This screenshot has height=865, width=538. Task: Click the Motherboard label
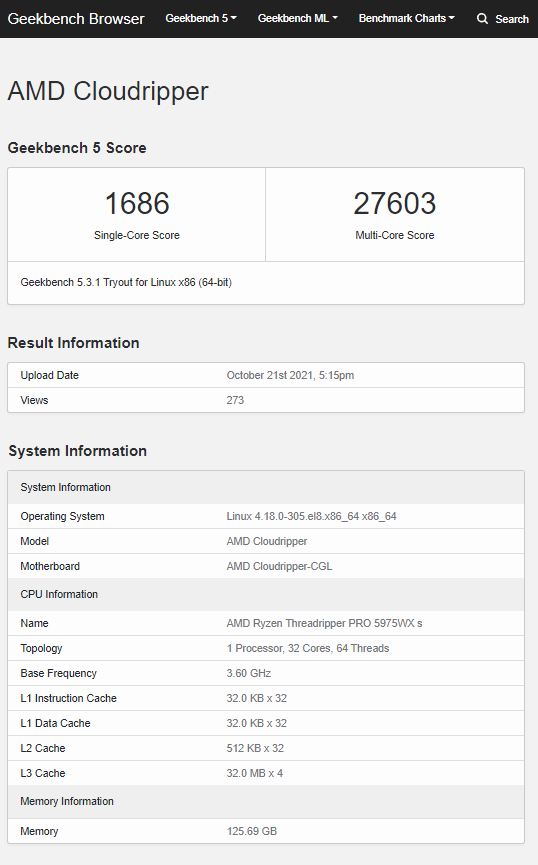coord(50,566)
